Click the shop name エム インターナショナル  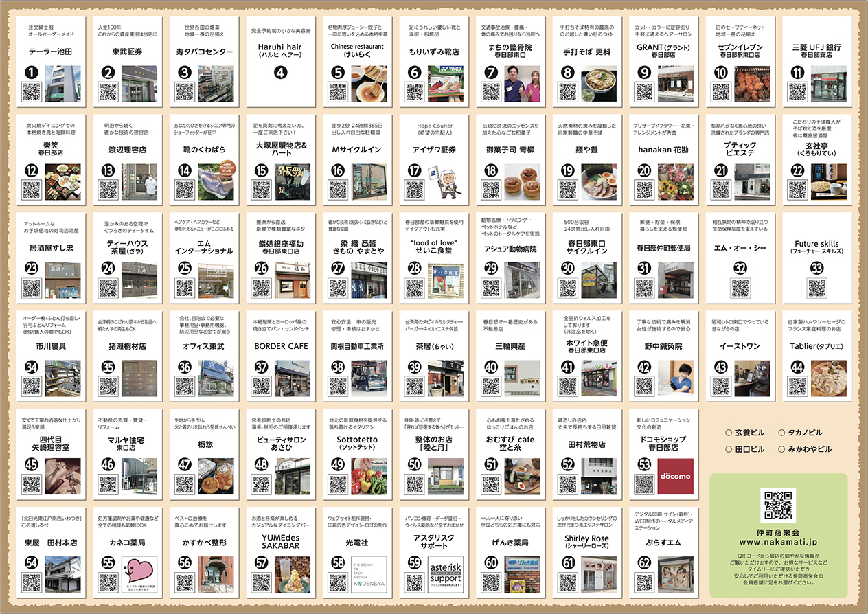203,248
